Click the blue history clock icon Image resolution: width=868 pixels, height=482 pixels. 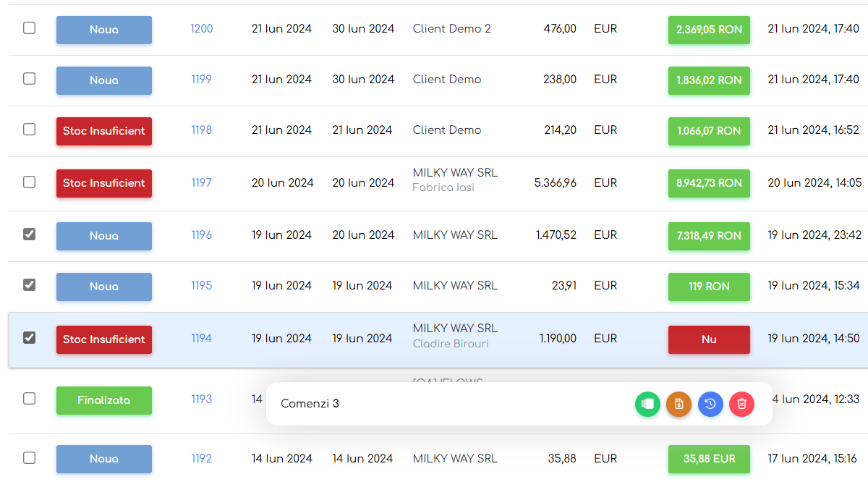(x=710, y=404)
